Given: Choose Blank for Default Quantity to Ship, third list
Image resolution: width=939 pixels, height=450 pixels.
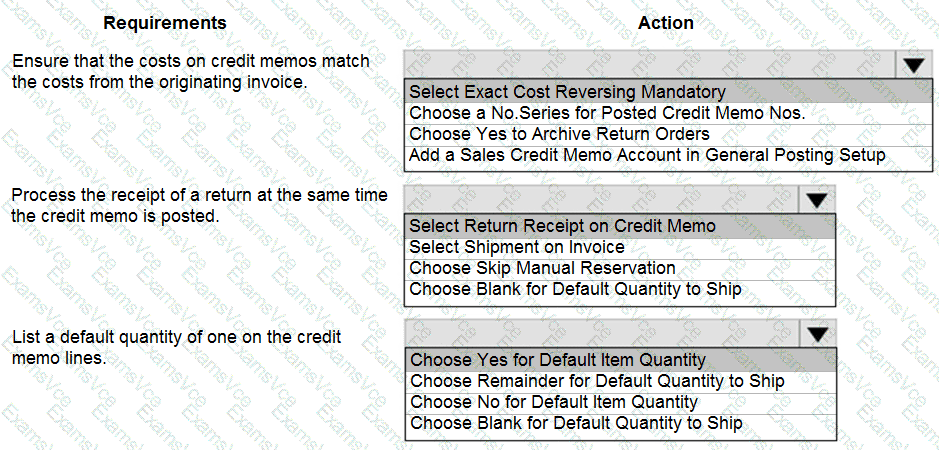Looking at the screenshot, I should (576, 423).
